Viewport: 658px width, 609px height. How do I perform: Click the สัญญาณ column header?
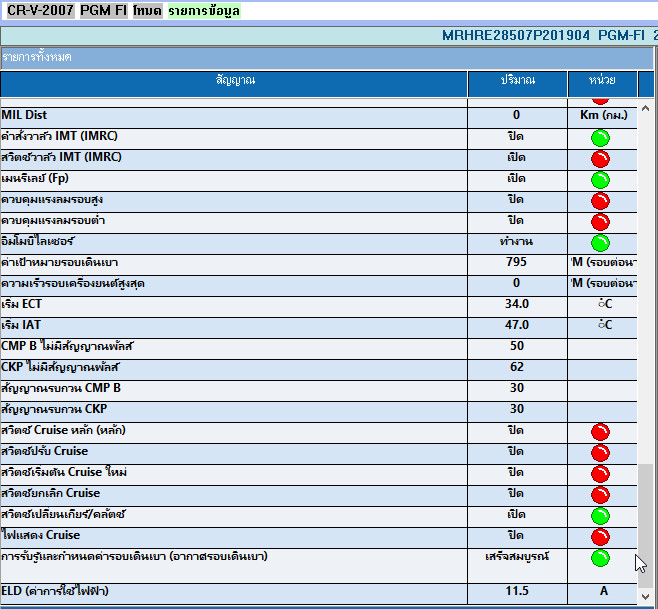point(234,84)
